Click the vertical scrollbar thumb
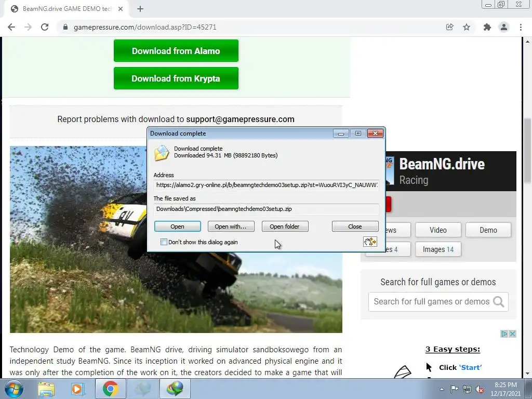 pyautogui.click(x=527, y=151)
